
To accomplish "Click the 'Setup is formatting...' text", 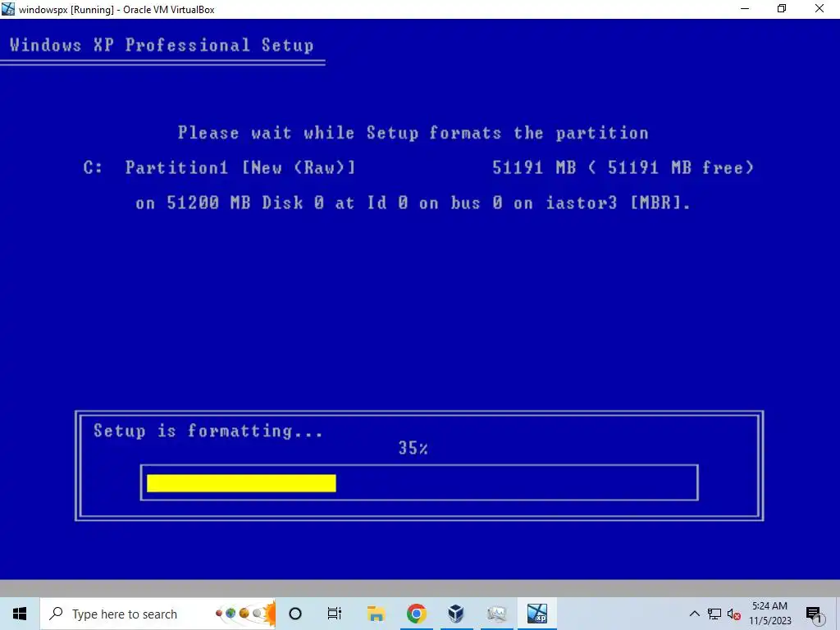I will 208,431.
